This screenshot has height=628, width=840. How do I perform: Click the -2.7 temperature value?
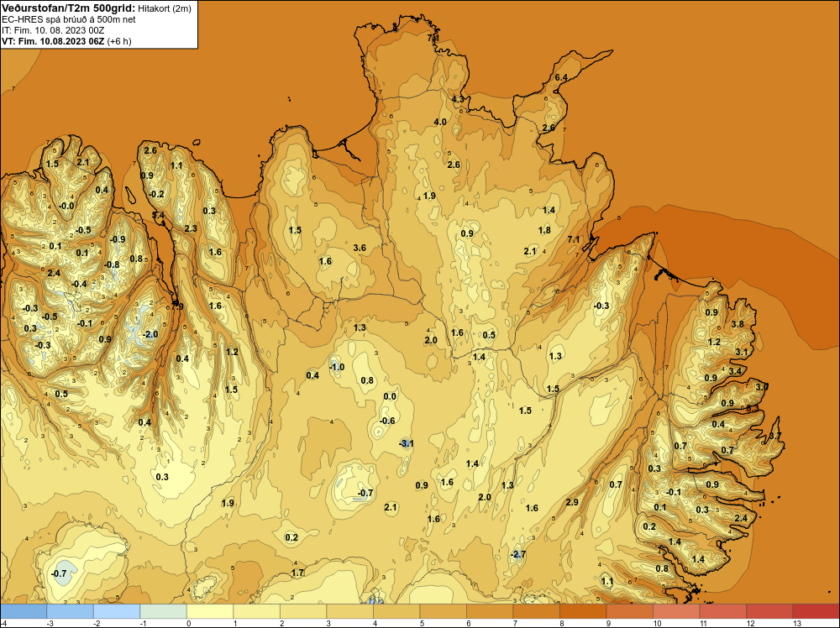pyautogui.click(x=517, y=554)
